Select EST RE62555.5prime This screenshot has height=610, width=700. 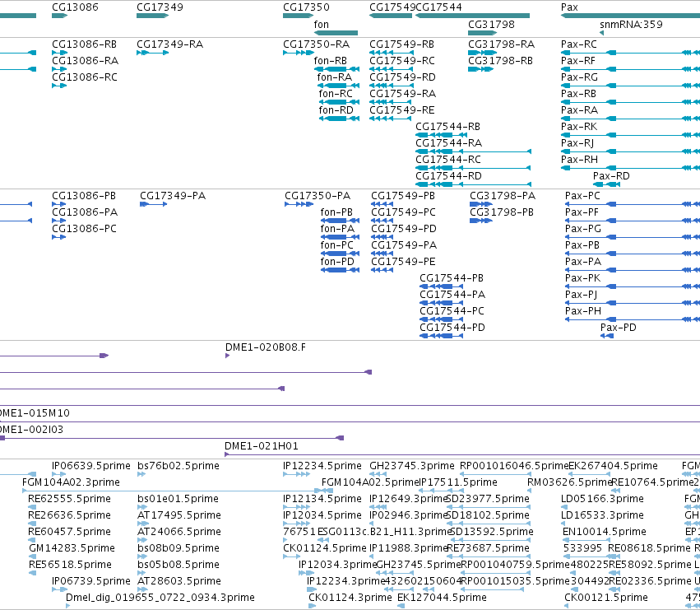tap(69, 499)
